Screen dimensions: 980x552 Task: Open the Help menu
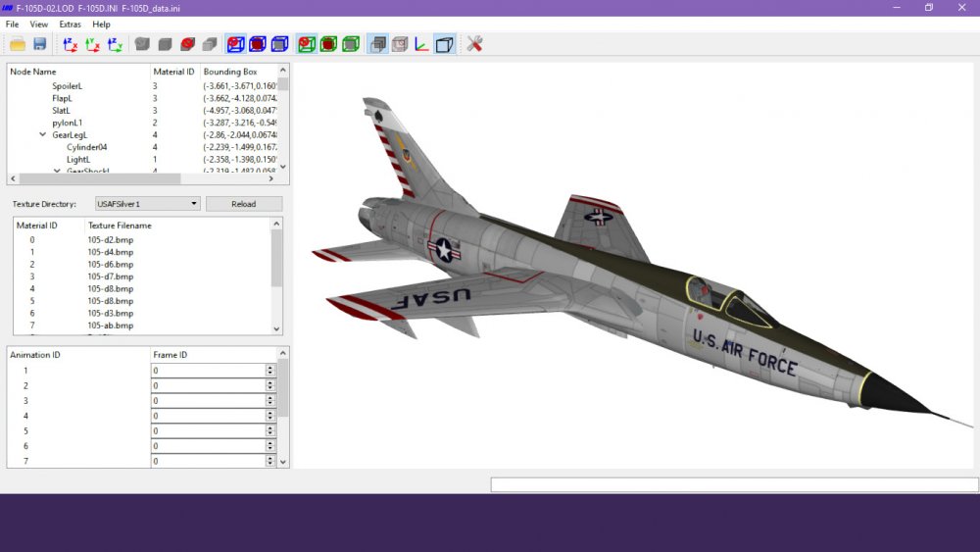pos(101,25)
